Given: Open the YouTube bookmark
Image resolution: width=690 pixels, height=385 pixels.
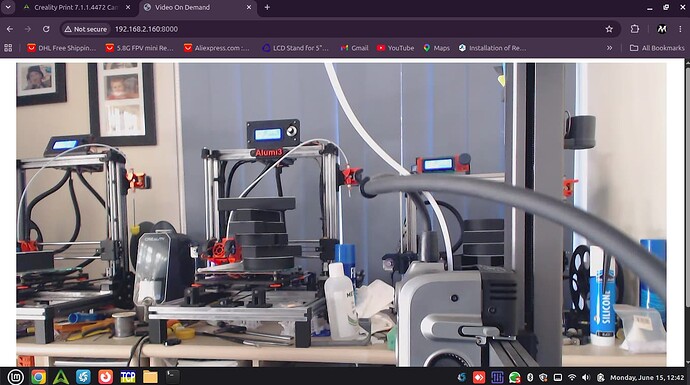Looking at the screenshot, I should pyautogui.click(x=395, y=48).
